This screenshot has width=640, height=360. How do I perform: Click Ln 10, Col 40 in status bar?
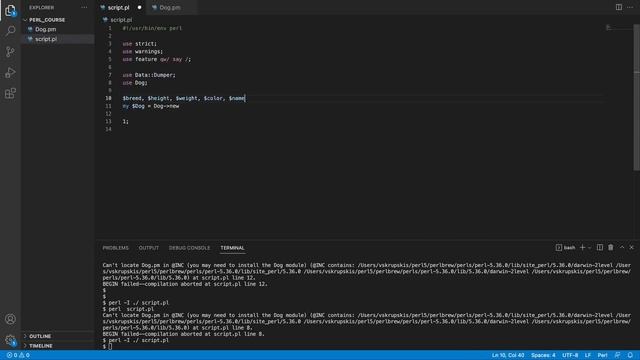508,355
